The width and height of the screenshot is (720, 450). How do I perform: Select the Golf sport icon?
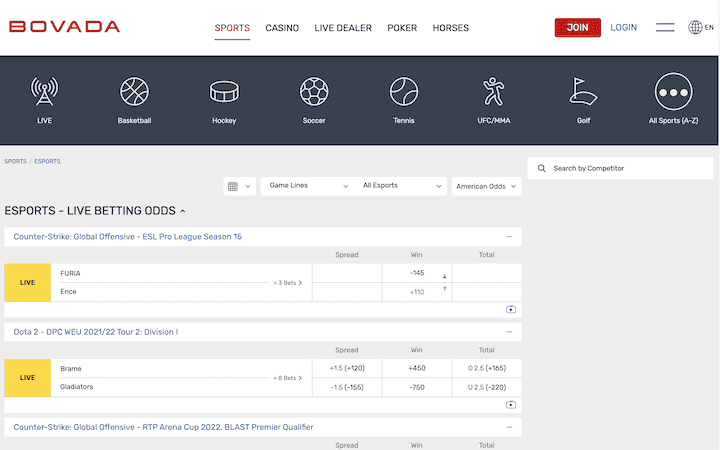(583, 91)
